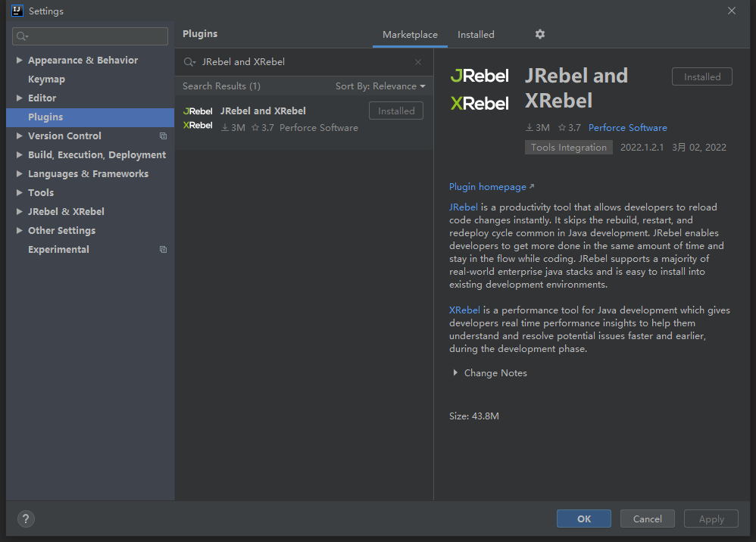Click the JRebel XRebel logo in the search result
This screenshot has width=756, height=542.
tap(198, 119)
